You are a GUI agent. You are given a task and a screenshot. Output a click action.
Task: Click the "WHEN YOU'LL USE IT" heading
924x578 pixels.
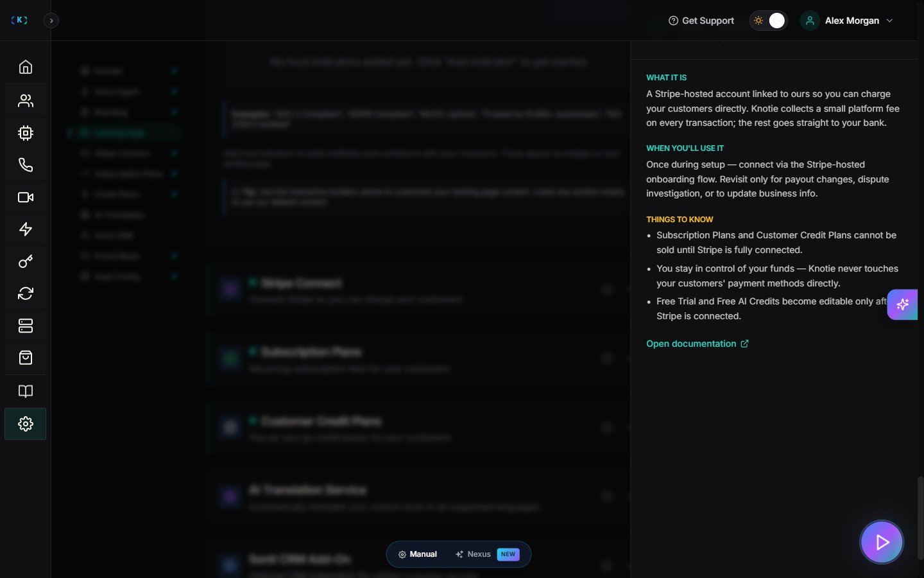685,148
